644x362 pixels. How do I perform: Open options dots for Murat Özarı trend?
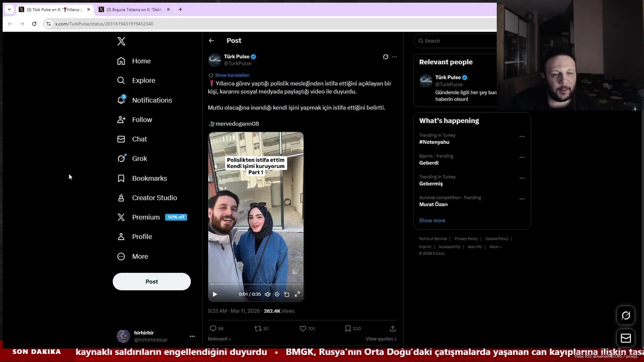tap(522, 199)
